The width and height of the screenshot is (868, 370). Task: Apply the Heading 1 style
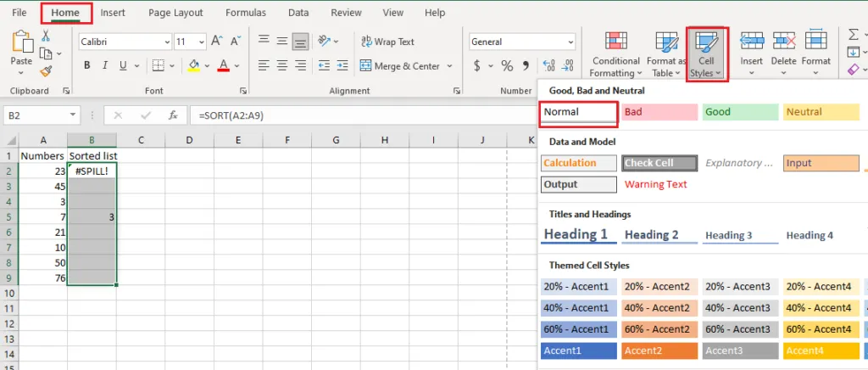click(578, 235)
